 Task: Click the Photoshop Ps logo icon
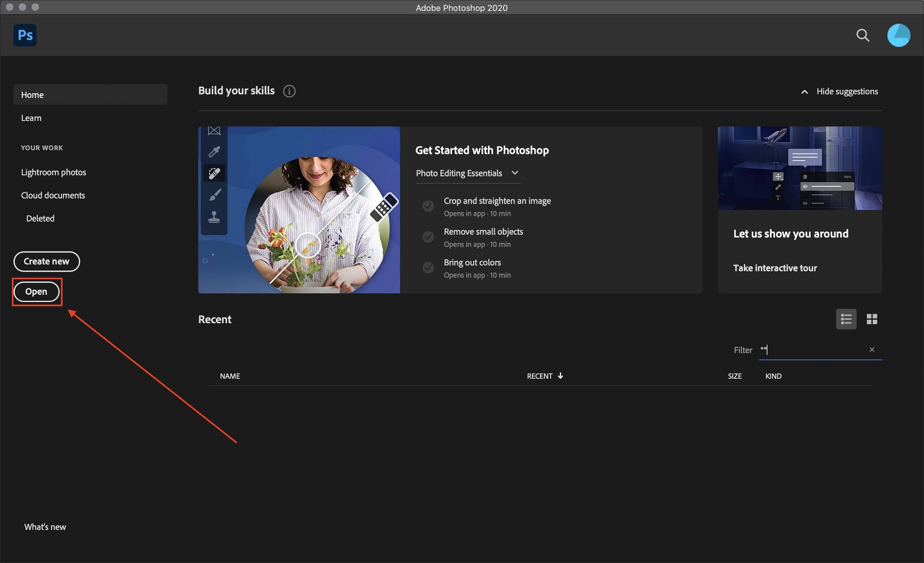pyautogui.click(x=25, y=35)
